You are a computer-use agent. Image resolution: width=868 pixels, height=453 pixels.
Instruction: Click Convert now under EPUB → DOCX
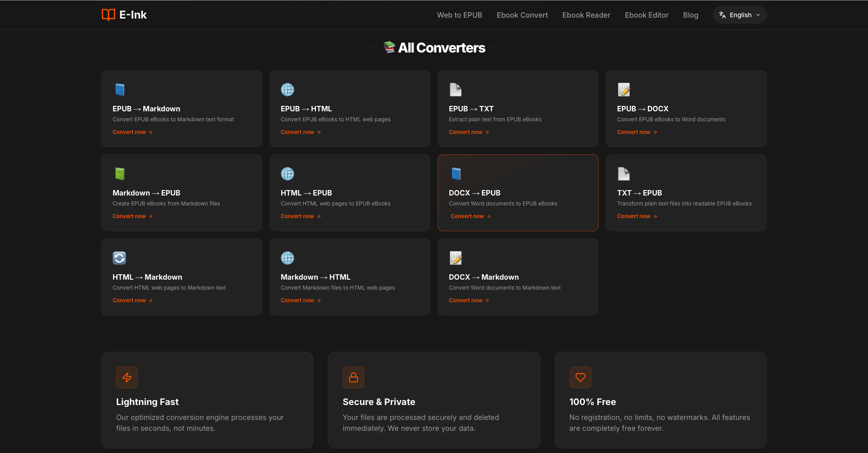(637, 132)
